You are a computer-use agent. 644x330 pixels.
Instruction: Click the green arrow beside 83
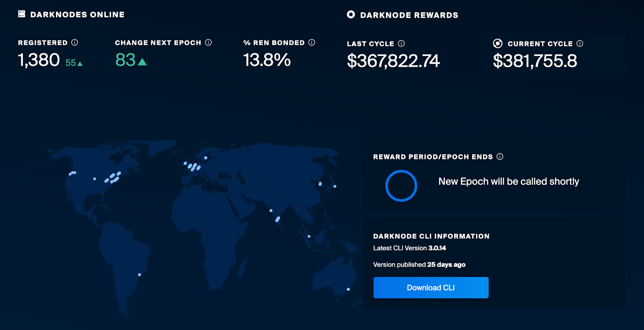(142, 62)
